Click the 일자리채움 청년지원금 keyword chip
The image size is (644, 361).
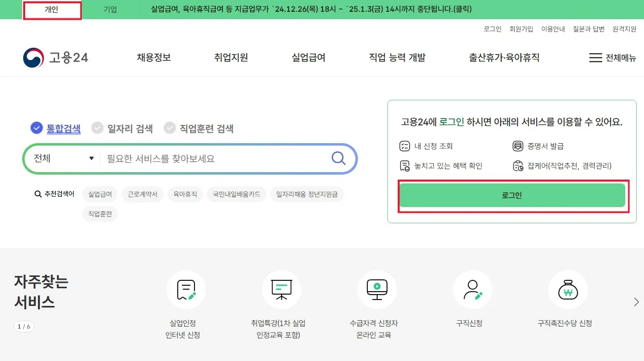click(x=307, y=194)
